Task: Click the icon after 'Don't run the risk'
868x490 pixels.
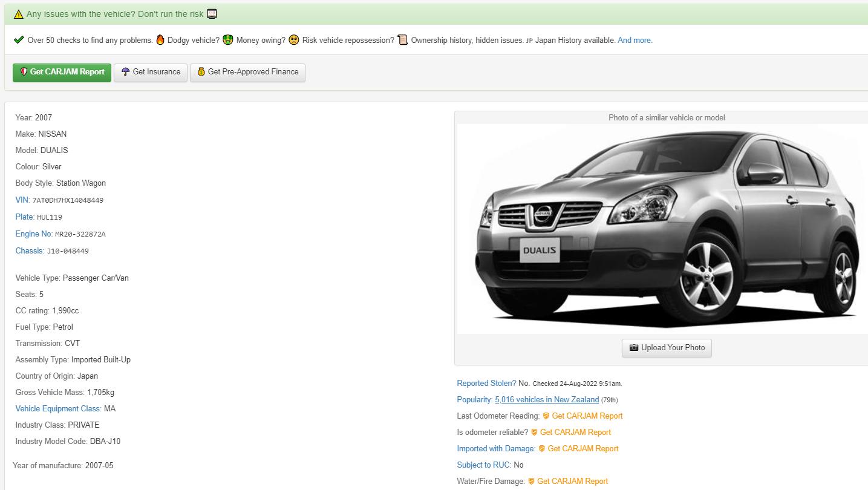Action: click(212, 14)
